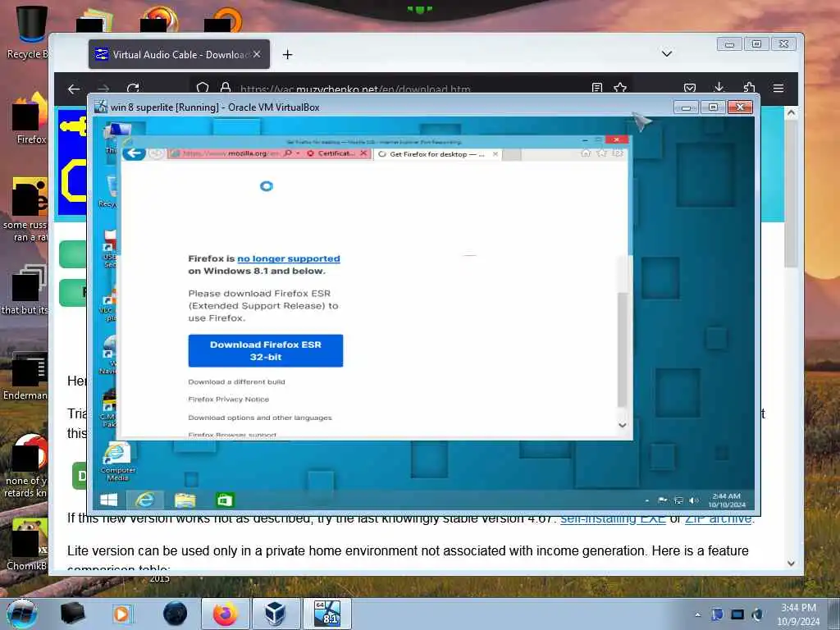Click the 8.1 VM icon on host taskbar
The height and width of the screenshot is (630, 840).
point(327,614)
